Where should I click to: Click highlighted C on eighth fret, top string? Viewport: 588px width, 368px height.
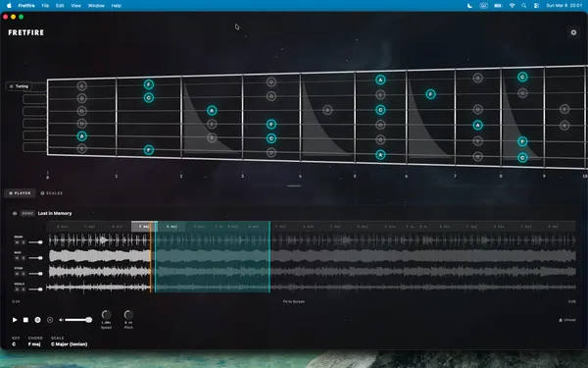point(522,77)
